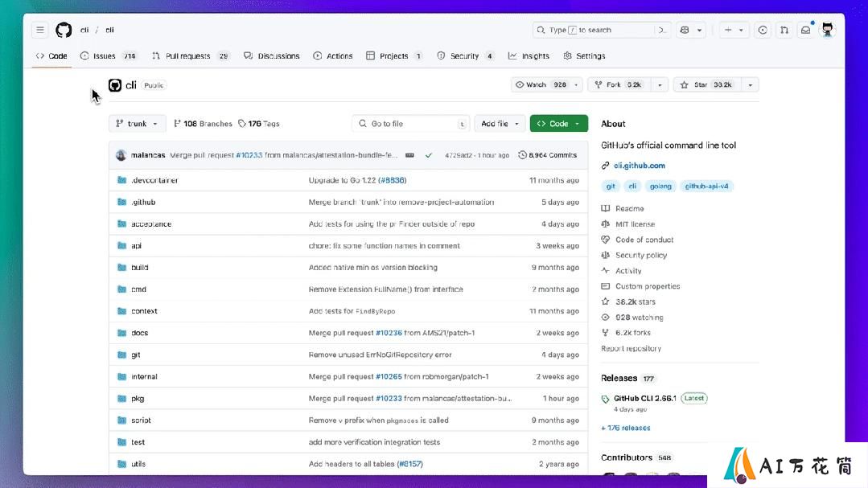
Task: Fork the cli repository
Action: 619,84
